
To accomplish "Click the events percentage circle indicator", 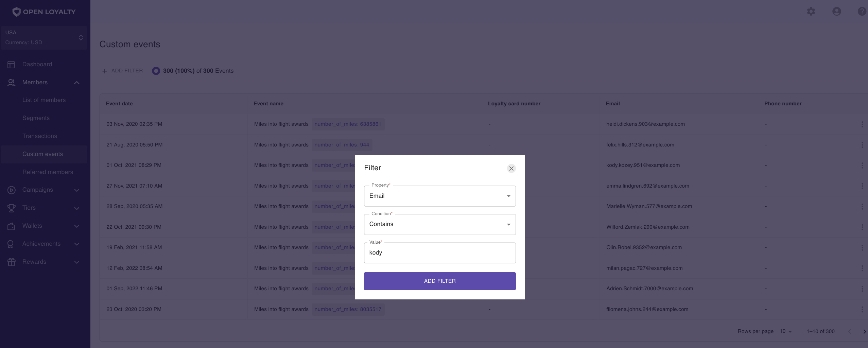I will pyautogui.click(x=156, y=71).
